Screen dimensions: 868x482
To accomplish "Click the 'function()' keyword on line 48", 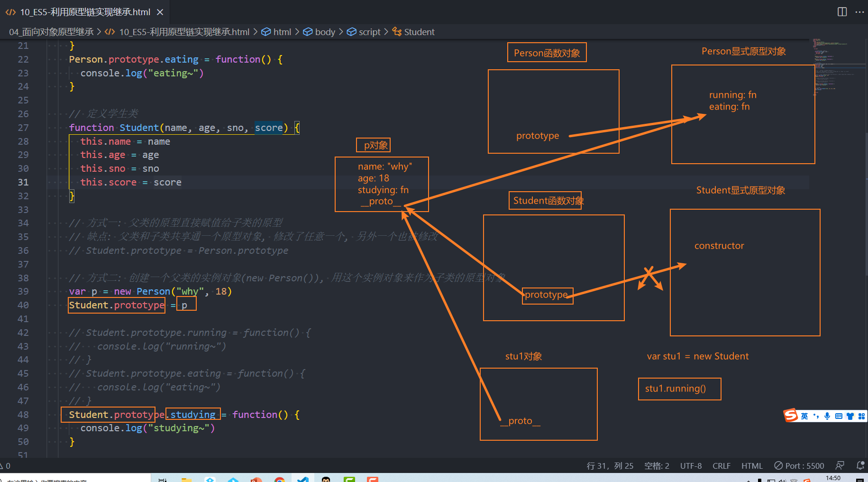I will pyautogui.click(x=260, y=415).
